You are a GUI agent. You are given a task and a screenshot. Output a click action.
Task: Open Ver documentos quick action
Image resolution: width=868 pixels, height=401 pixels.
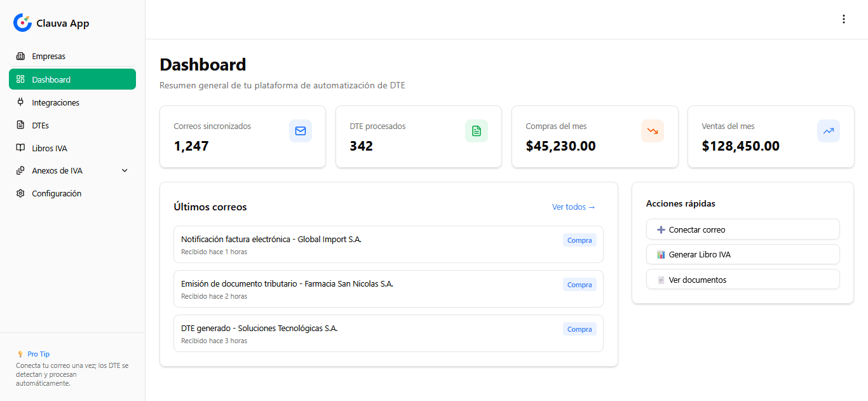[742, 280]
